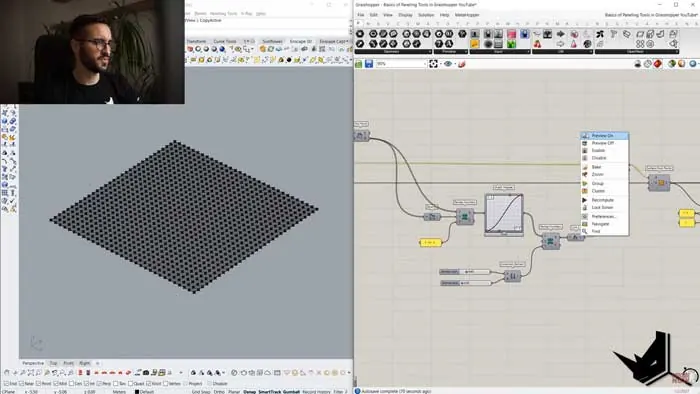The height and width of the screenshot is (394, 700).
Task: Click Group in the context menu
Action: click(604, 183)
